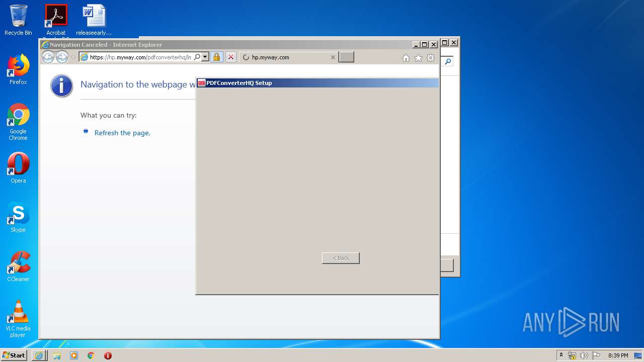
Task: Click the Navigation to the webpage heading
Action: point(138,84)
